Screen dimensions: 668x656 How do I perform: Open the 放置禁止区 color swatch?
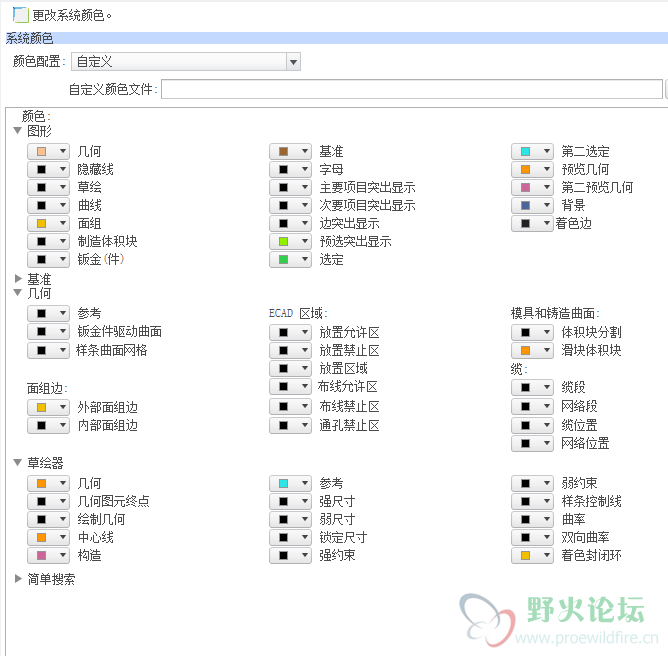(x=291, y=350)
